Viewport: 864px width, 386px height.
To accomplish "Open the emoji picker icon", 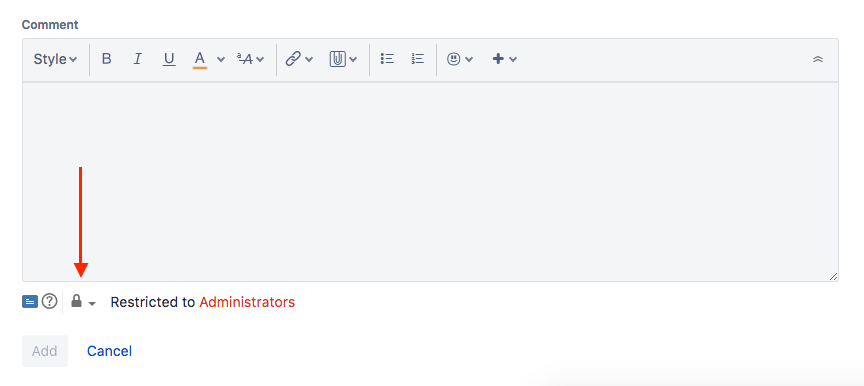I will (x=453, y=59).
